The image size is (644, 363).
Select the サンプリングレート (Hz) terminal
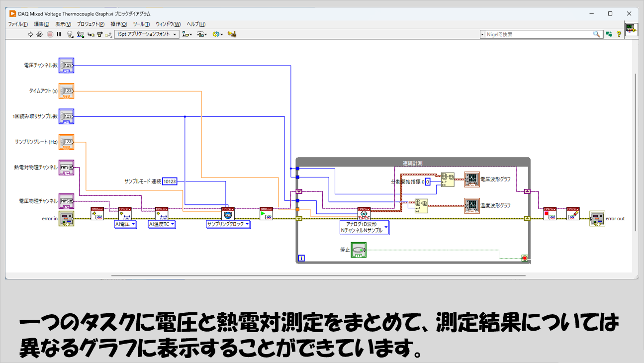coord(66,142)
